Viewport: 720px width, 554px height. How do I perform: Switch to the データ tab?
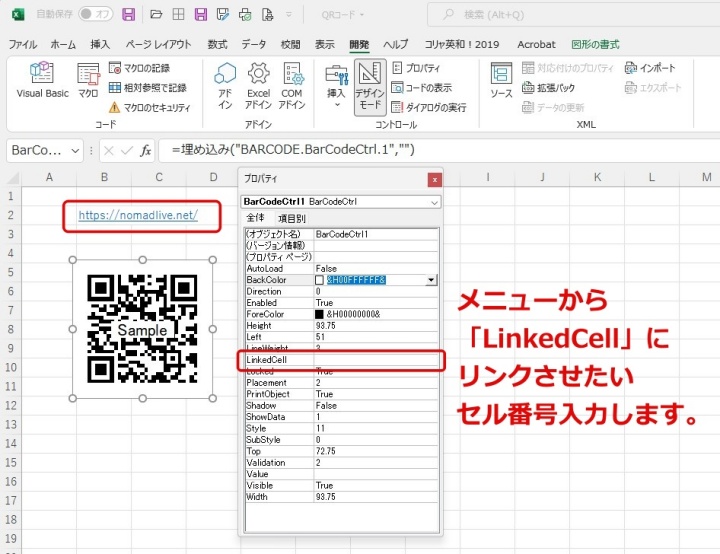click(x=254, y=45)
